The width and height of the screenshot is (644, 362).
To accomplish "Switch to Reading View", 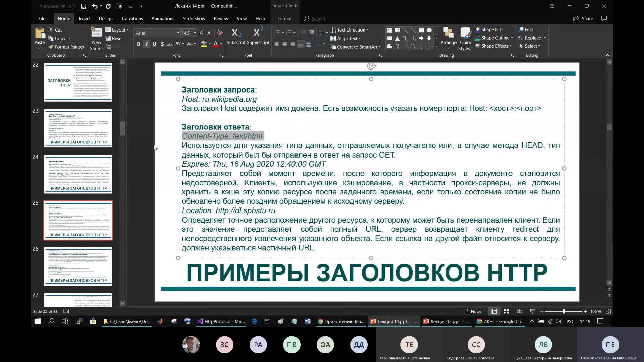I will (520, 311).
